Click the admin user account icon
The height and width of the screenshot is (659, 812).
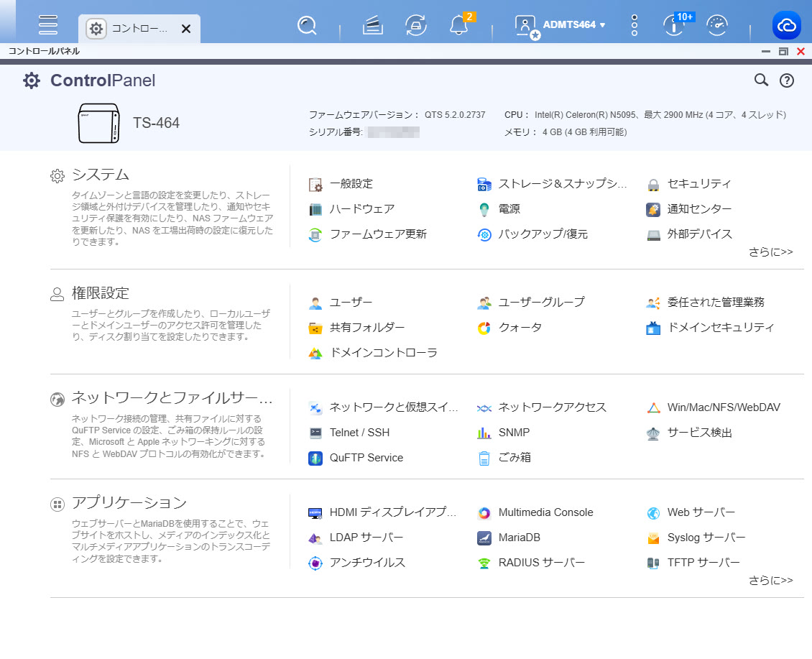527,26
